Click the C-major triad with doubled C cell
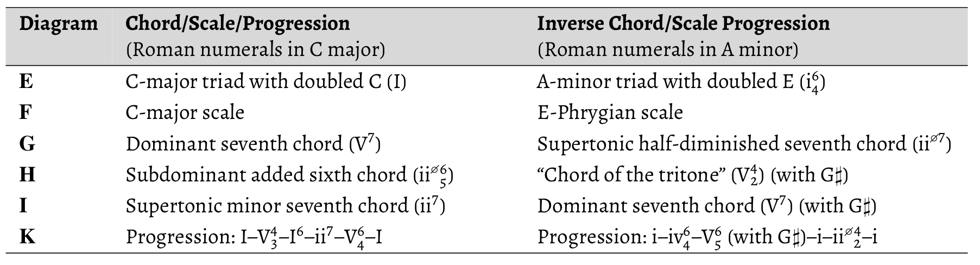Viewport: 980px width, 265px height. click(266, 83)
